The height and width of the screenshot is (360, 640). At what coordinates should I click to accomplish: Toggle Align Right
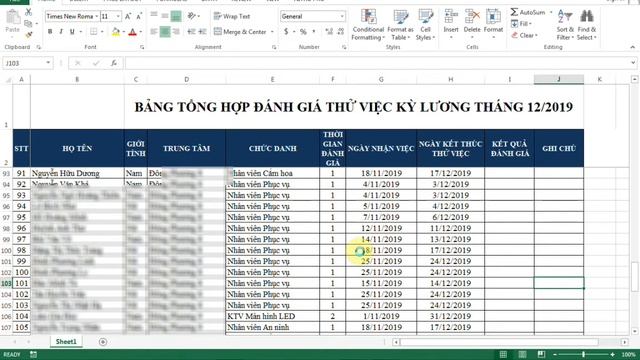point(176,31)
